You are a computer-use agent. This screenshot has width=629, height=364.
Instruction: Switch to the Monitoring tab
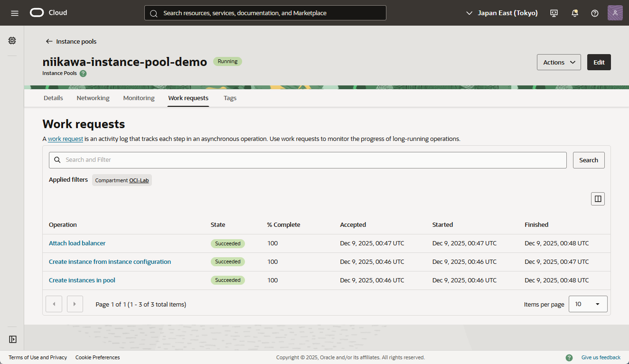139,98
